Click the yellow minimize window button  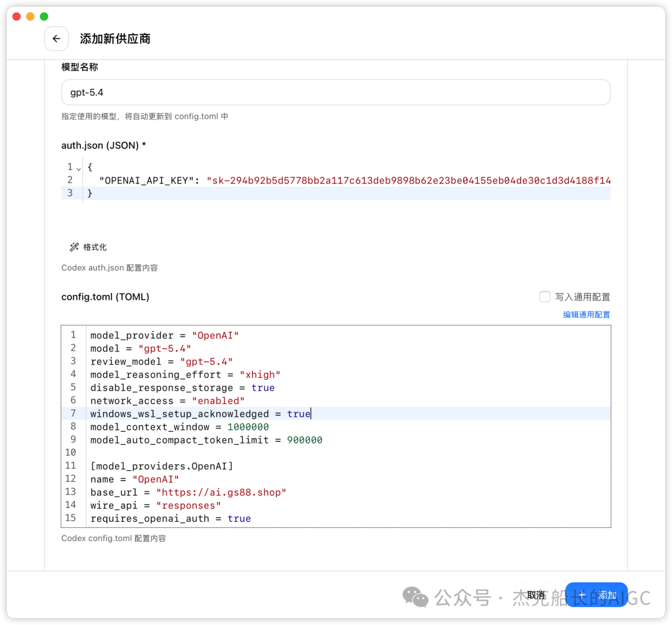coord(30,16)
